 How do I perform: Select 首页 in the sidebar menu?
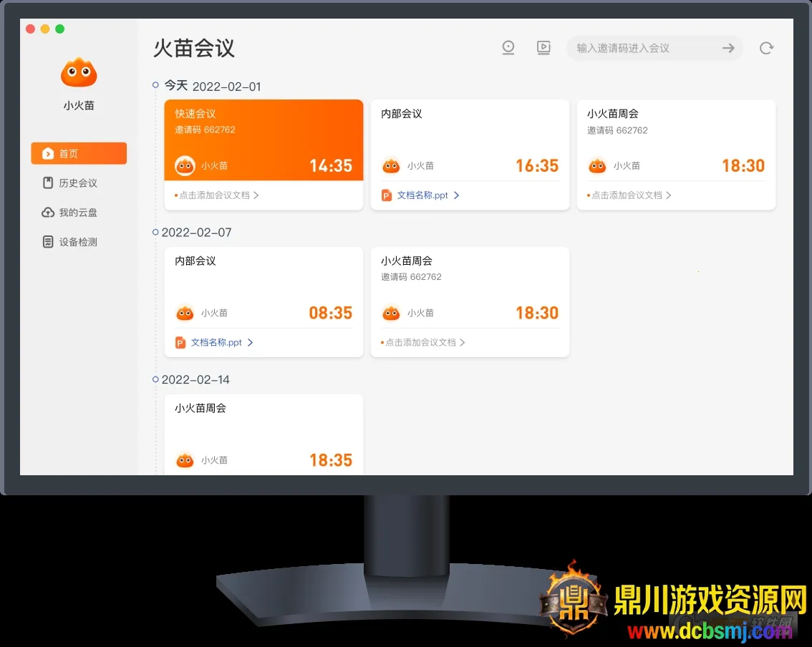79,153
